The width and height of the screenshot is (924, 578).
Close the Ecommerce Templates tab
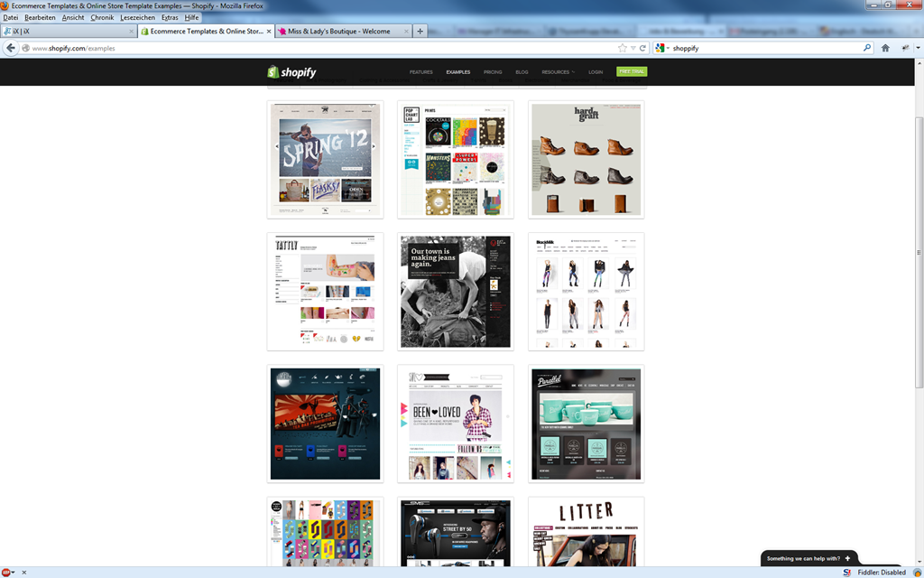point(269,32)
